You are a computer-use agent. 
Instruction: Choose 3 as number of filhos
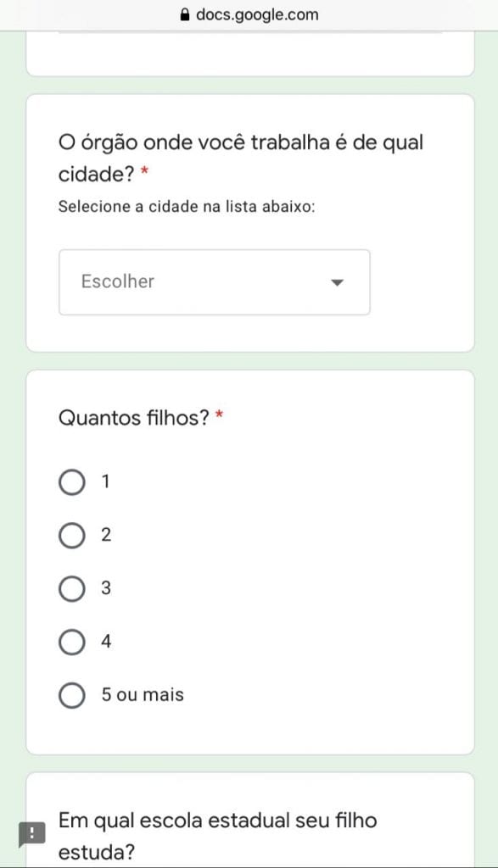click(x=72, y=588)
